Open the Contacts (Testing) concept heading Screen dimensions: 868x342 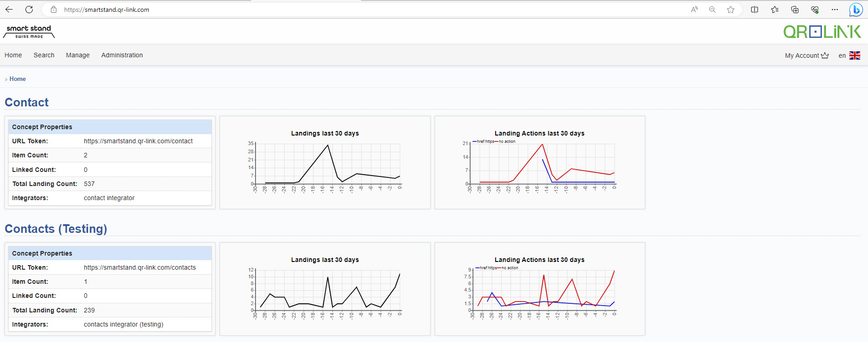(56, 229)
